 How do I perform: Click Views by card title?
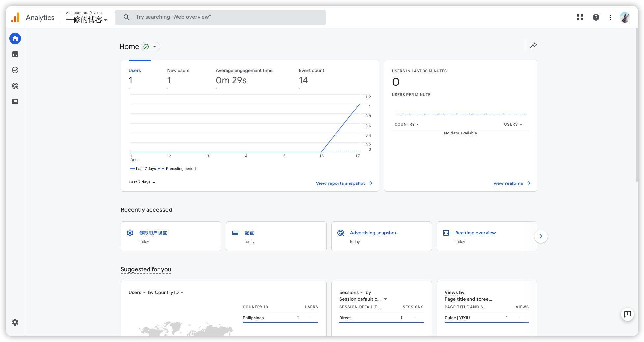point(454,292)
